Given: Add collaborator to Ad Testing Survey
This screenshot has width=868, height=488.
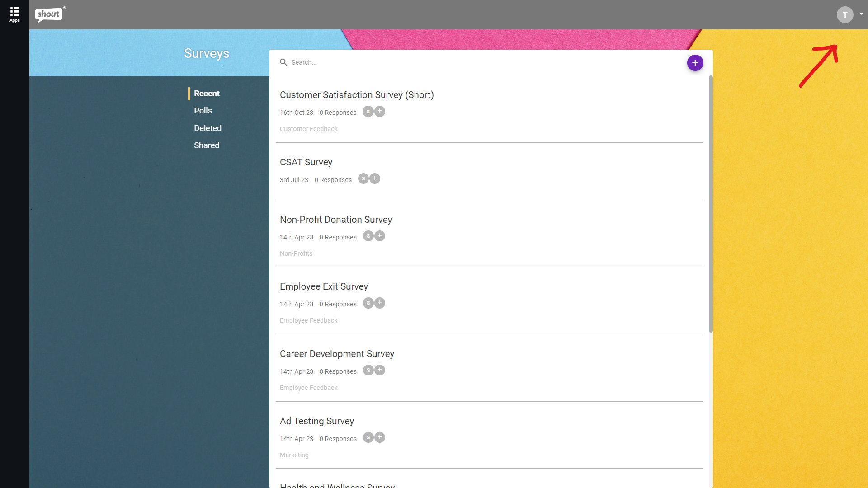Looking at the screenshot, I should coord(380,437).
